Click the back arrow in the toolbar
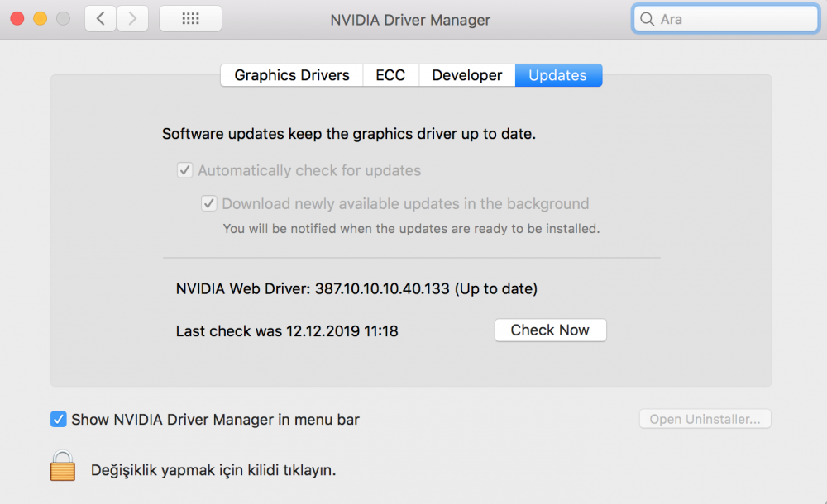 coord(100,19)
